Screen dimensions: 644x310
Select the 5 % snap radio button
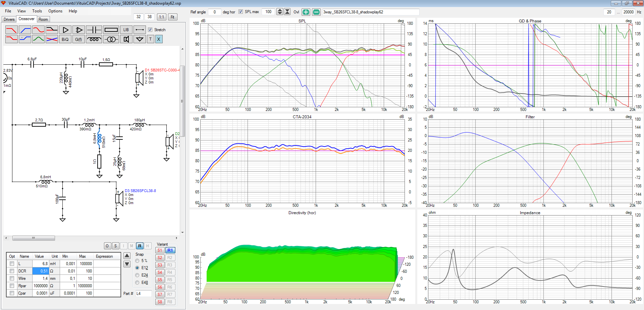(137, 261)
